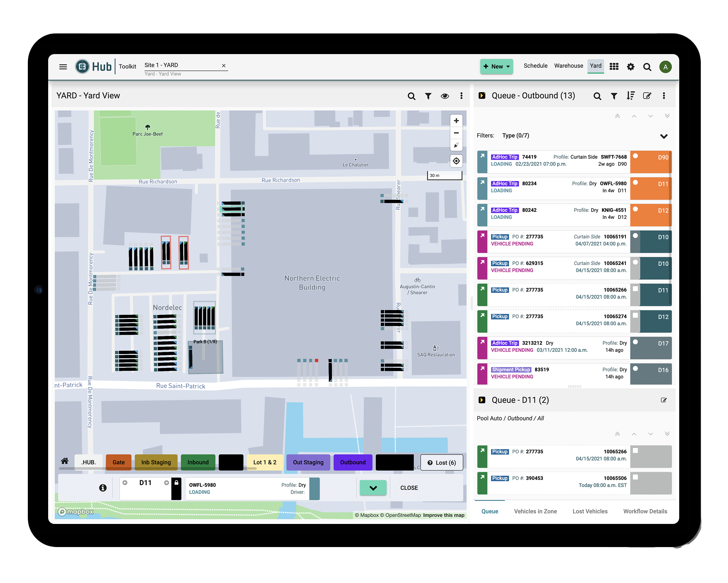
Task: Click the apps grid icon in header
Action: (x=614, y=67)
